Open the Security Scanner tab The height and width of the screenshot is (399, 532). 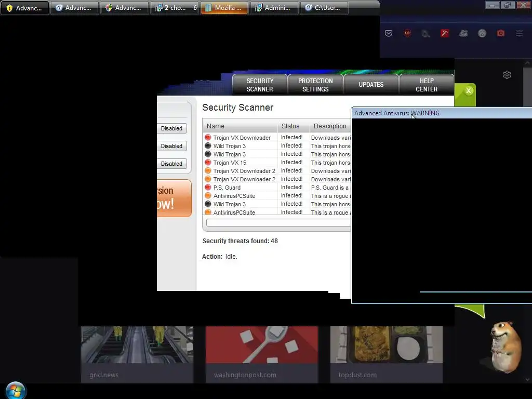[x=260, y=85]
